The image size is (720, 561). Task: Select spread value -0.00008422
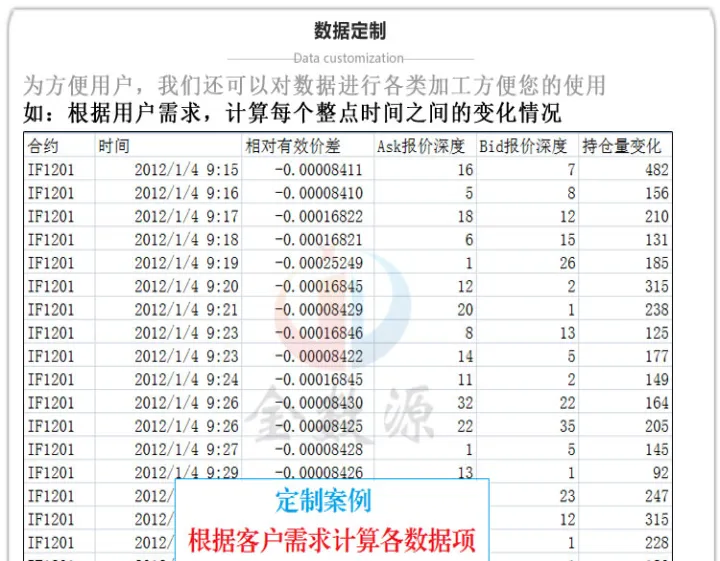(319, 356)
